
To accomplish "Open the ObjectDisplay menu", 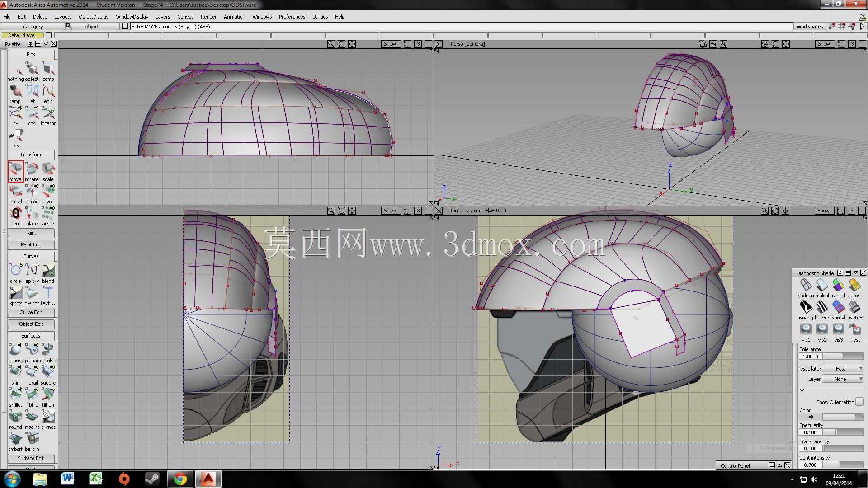I will 94,17.
